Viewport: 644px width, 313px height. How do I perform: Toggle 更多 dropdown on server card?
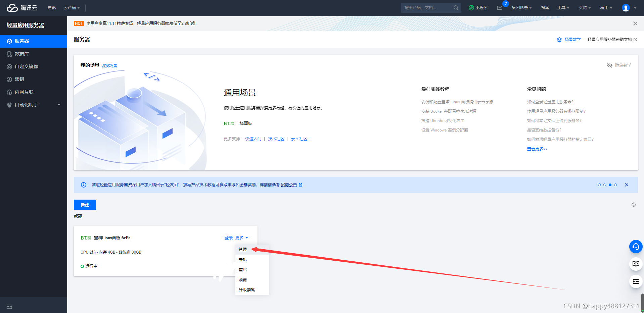pyautogui.click(x=242, y=238)
